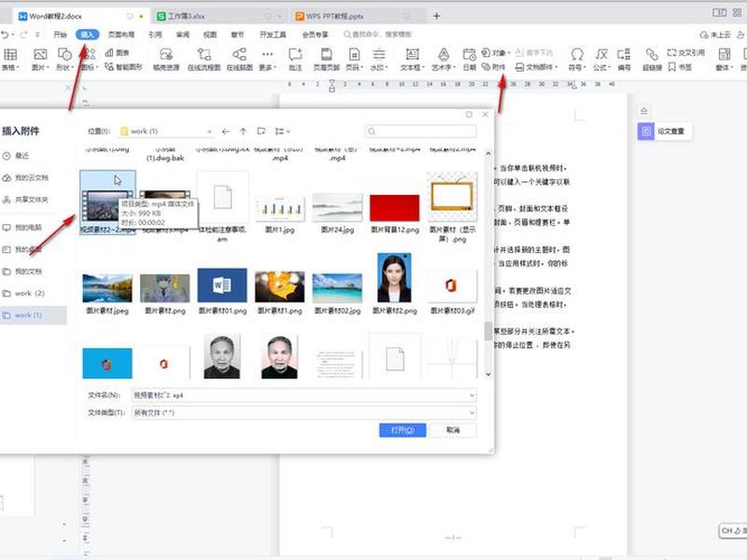747x560 pixels.
Task: Insert a 图表 chart from ribbon
Action: click(x=118, y=52)
